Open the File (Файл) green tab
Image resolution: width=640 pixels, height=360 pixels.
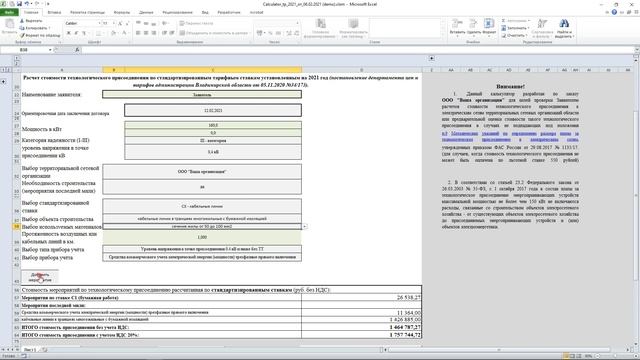click(9, 12)
